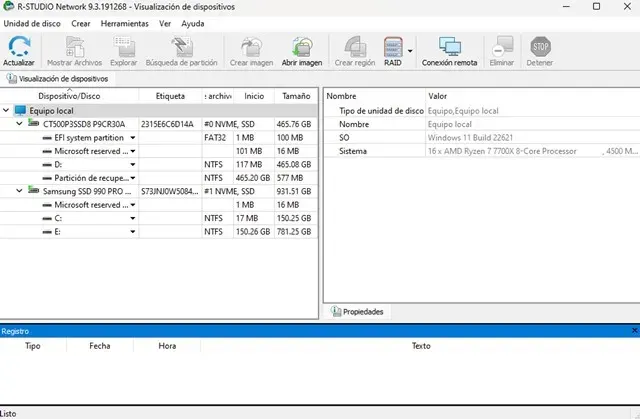Screen dimensions: 640x419
Task: Open the Partición de recupe... dropdown arrow
Action: (133, 178)
